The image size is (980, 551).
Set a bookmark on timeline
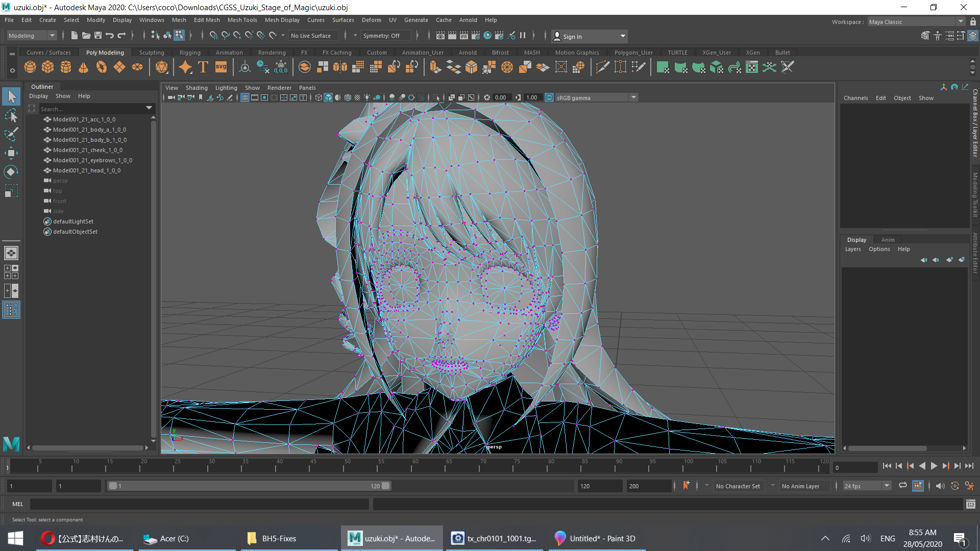686,486
